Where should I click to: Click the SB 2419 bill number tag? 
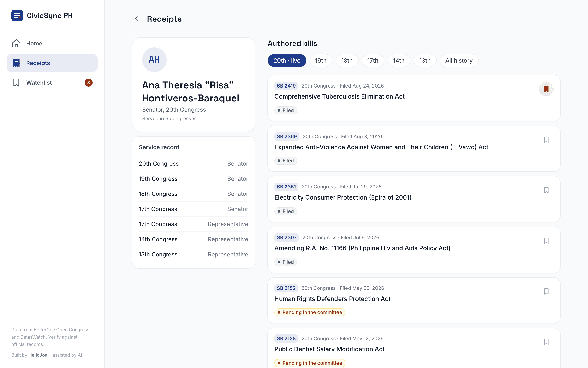286,86
